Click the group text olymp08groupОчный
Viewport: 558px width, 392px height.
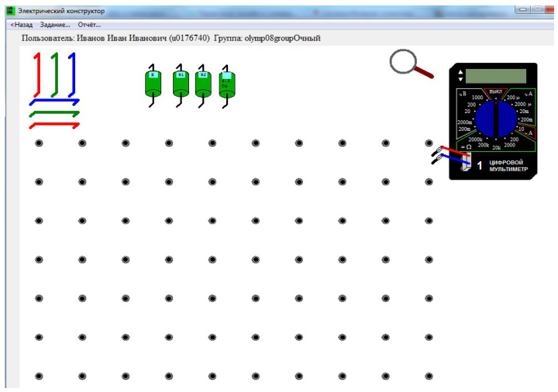[283, 39]
